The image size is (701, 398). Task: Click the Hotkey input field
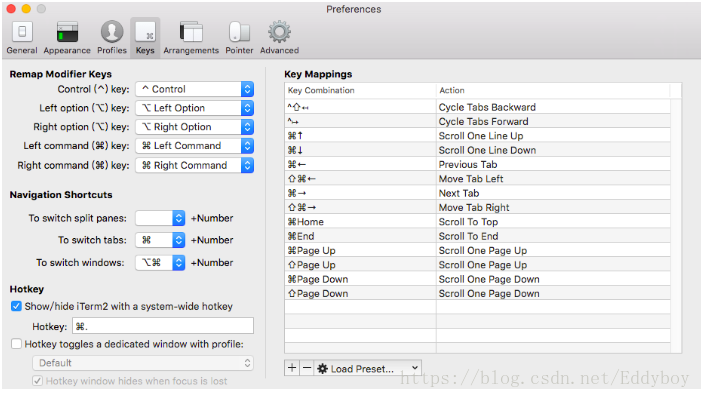pyautogui.click(x=163, y=326)
